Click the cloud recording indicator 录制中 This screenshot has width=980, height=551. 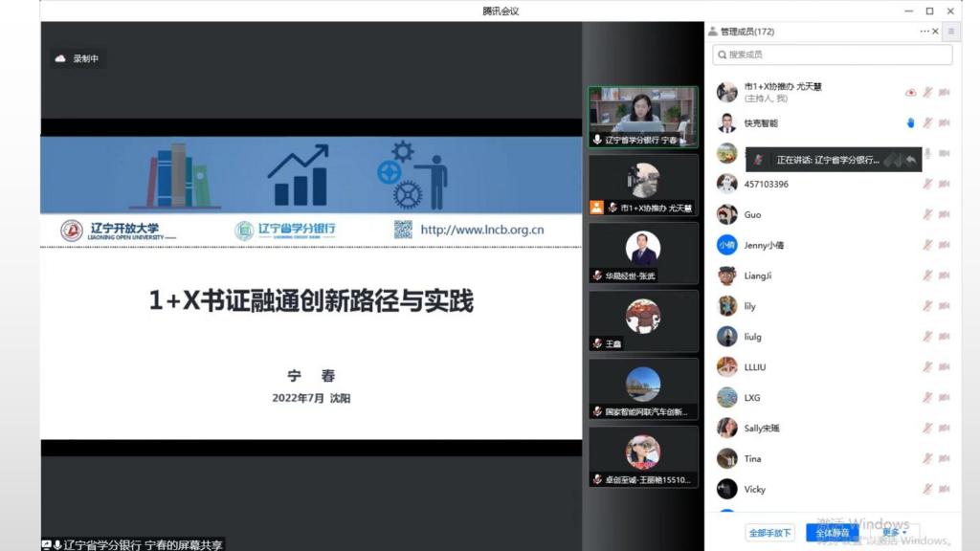click(77, 58)
